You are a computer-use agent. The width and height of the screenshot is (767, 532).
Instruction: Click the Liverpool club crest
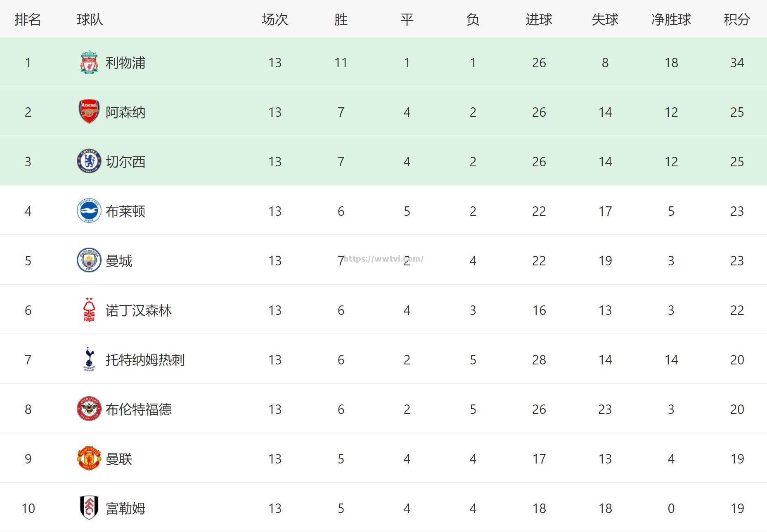coord(89,62)
